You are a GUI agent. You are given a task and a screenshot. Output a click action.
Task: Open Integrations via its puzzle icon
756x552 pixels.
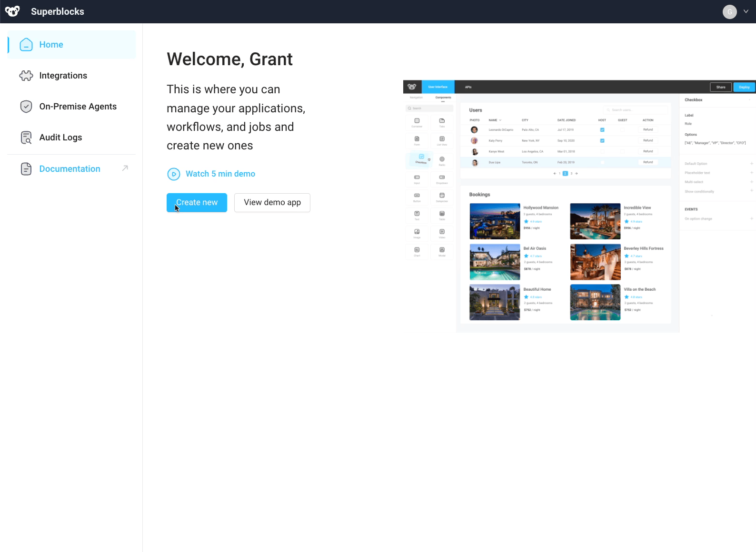click(x=26, y=76)
